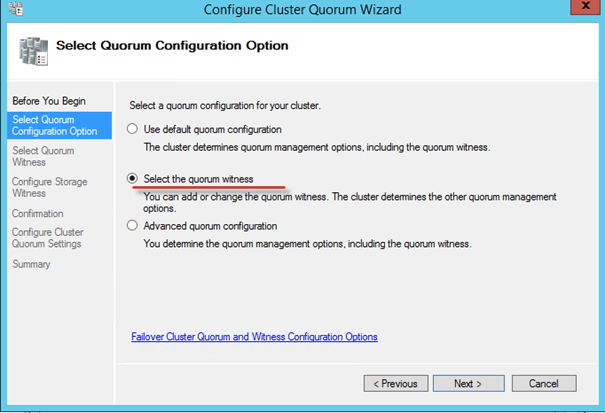605x413 pixels.
Task: Click the Cancel button
Action: (543, 383)
